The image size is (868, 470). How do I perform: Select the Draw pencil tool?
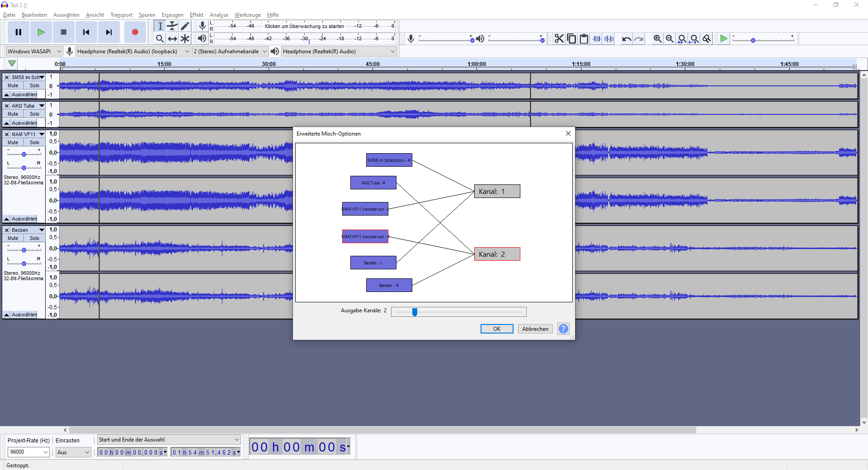(185, 26)
